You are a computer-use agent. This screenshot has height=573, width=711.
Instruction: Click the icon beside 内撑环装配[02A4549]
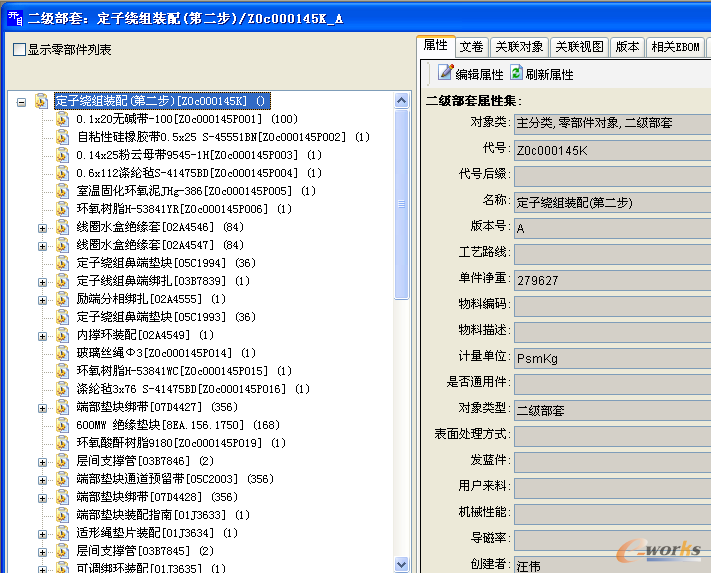tap(63, 335)
